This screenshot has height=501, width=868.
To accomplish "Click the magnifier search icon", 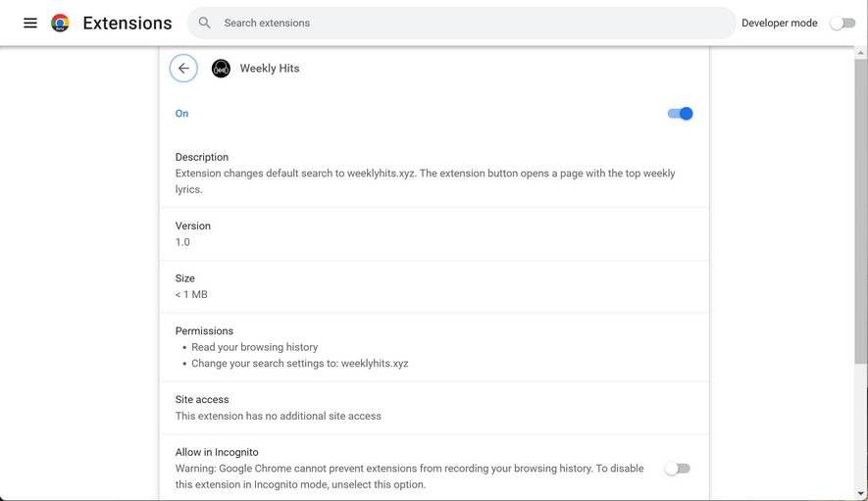I will (x=205, y=23).
